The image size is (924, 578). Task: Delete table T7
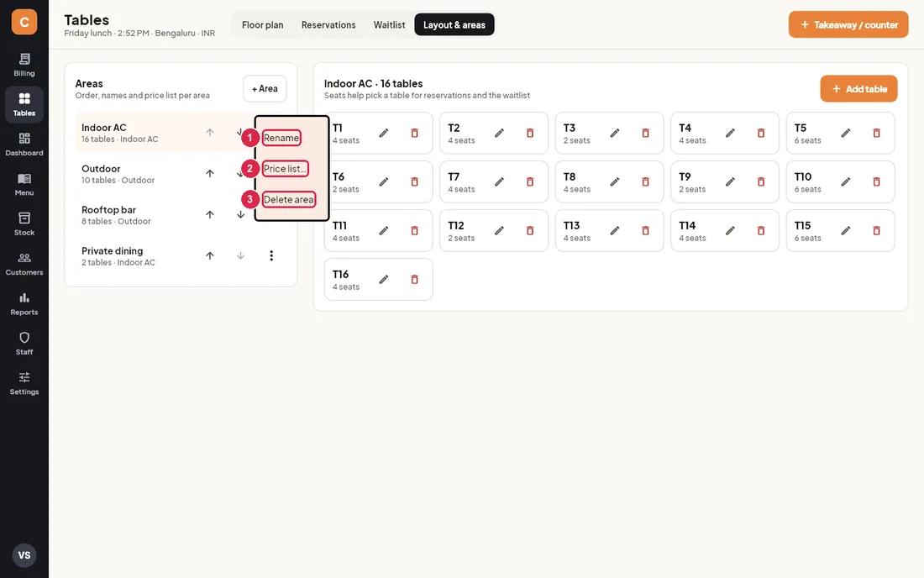pyautogui.click(x=530, y=182)
